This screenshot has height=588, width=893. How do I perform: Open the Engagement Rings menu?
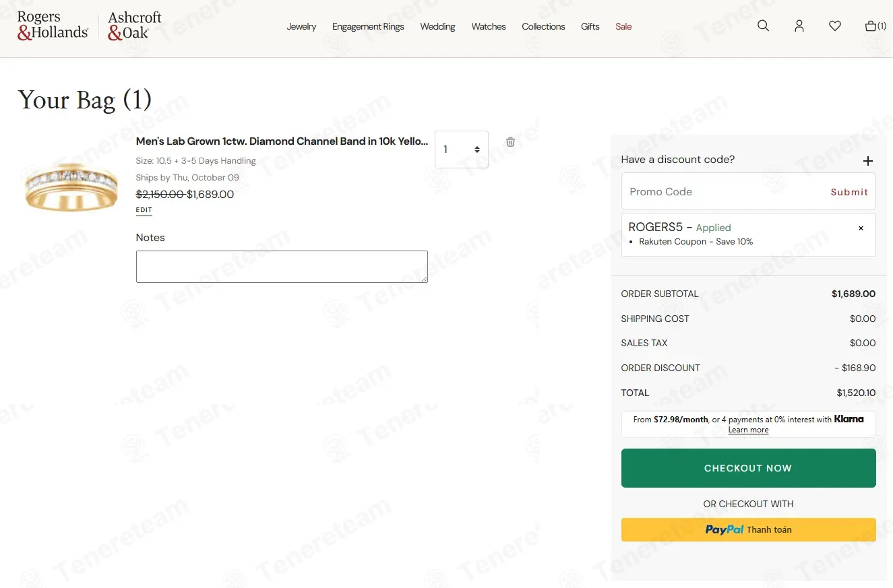click(368, 27)
